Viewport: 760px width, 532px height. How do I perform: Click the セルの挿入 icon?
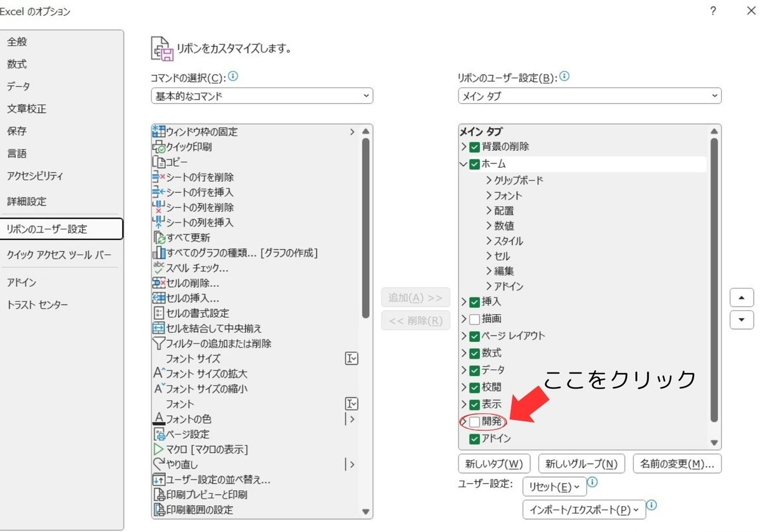point(159,298)
